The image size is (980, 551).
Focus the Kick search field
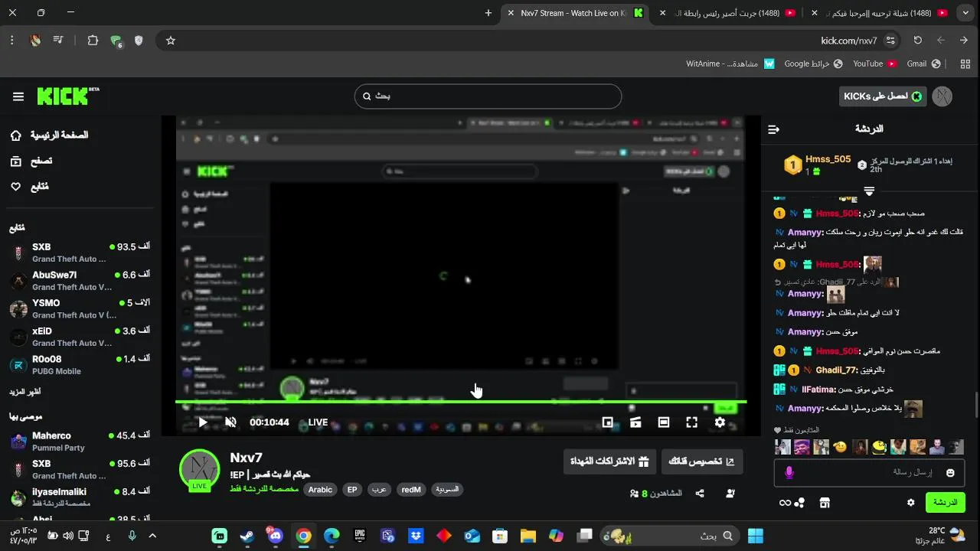click(x=488, y=96)
